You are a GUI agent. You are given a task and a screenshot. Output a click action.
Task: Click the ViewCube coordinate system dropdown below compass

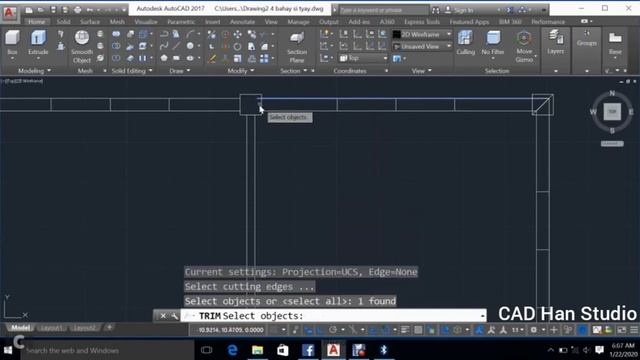[612, 144]
